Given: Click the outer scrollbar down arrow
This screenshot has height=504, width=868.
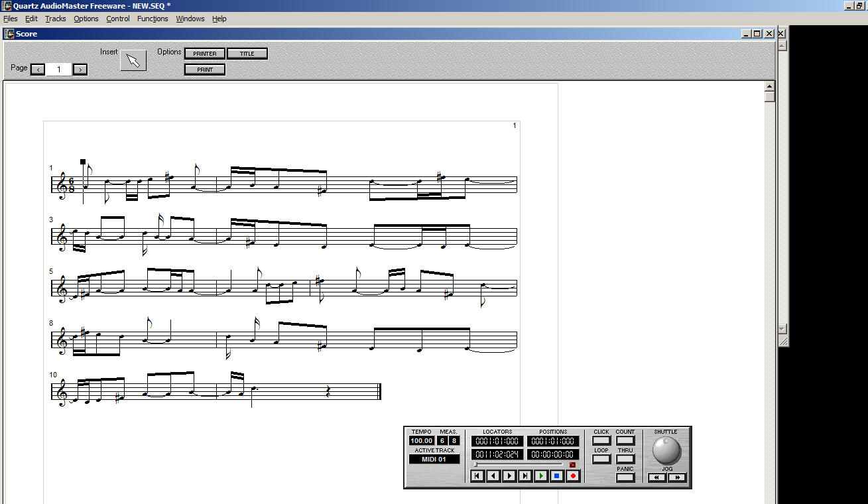Looking at the screenshot, I should pos(782,329).
